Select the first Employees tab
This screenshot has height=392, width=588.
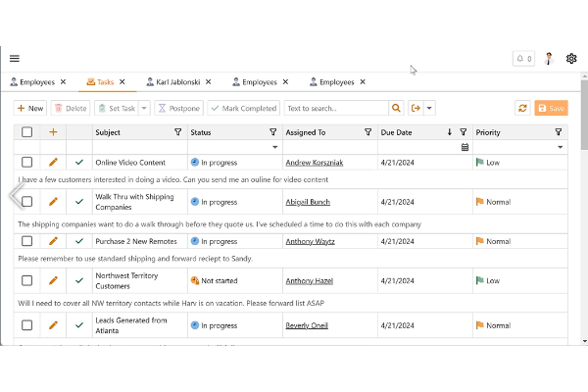pyautogui.click(x=36, y=82)
